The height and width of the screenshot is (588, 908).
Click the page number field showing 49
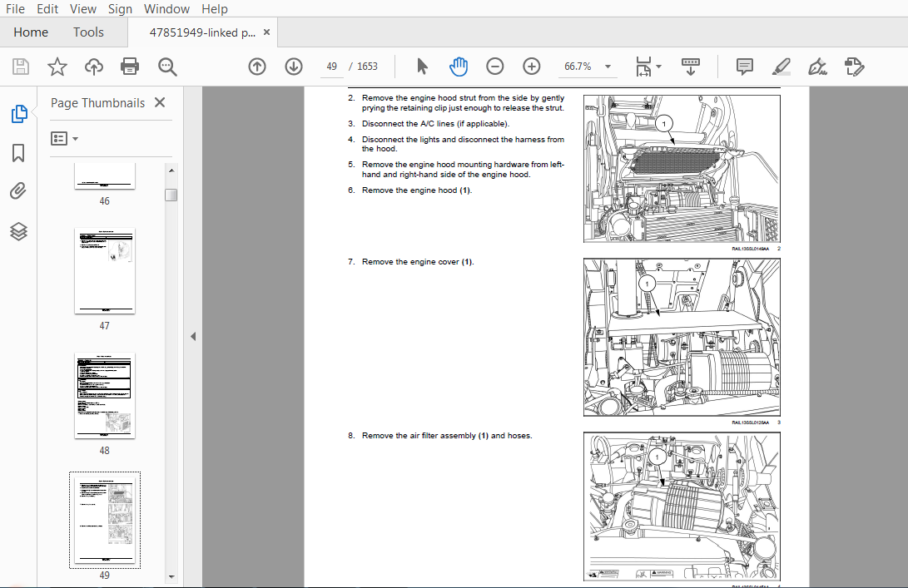pyautogui.click(x=332, y=67)
